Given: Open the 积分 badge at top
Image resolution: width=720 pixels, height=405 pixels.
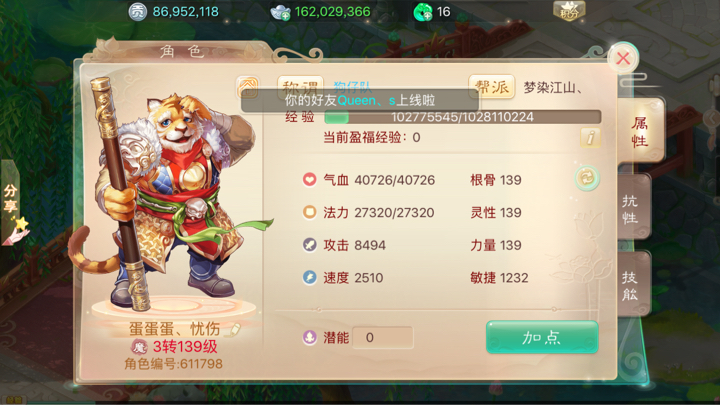Looking at the screenshot, I should (x=569, y=11).
